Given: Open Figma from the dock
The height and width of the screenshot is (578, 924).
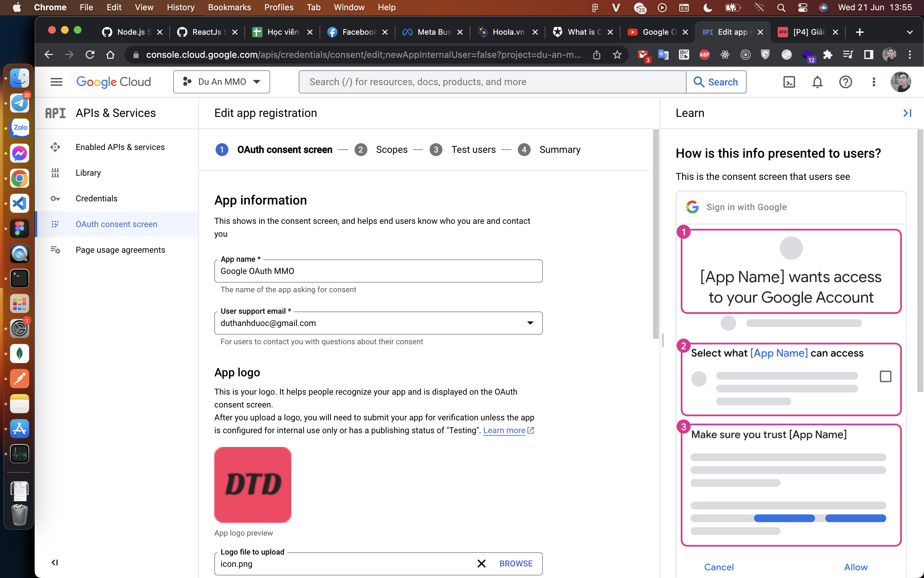Looking at the screenshot, I should point(20,229).
